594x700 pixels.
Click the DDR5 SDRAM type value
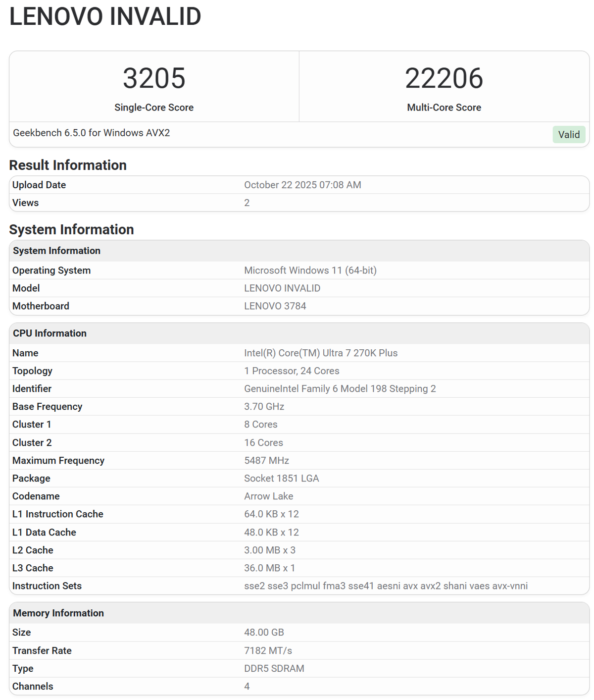tap(274, 668)
